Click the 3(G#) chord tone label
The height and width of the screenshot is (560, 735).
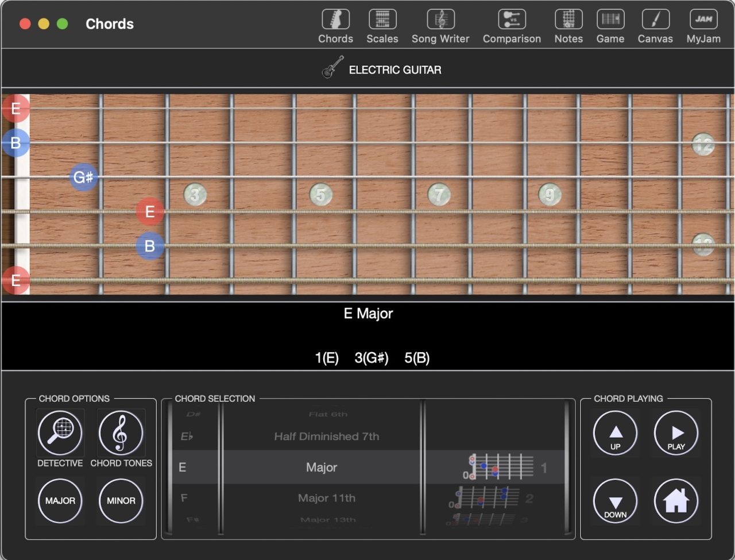pos(372,358)
